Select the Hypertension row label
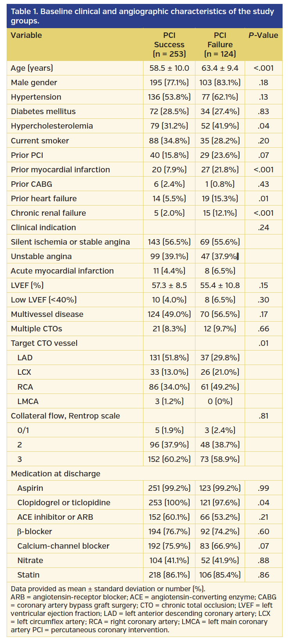Image resolution: width=290 pixels, height=644 pixels. (x=36, y=97)
